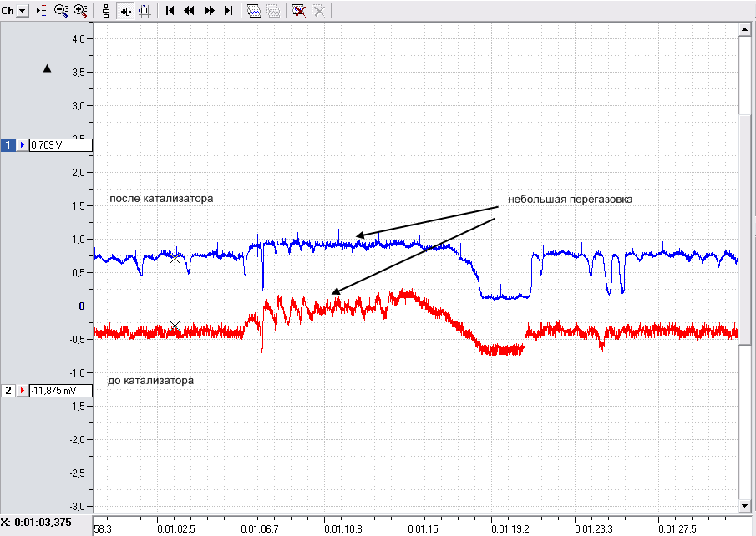Click the cross marker on the blue trace
Screen dimensions: 756x536
[x=175, y=258]
